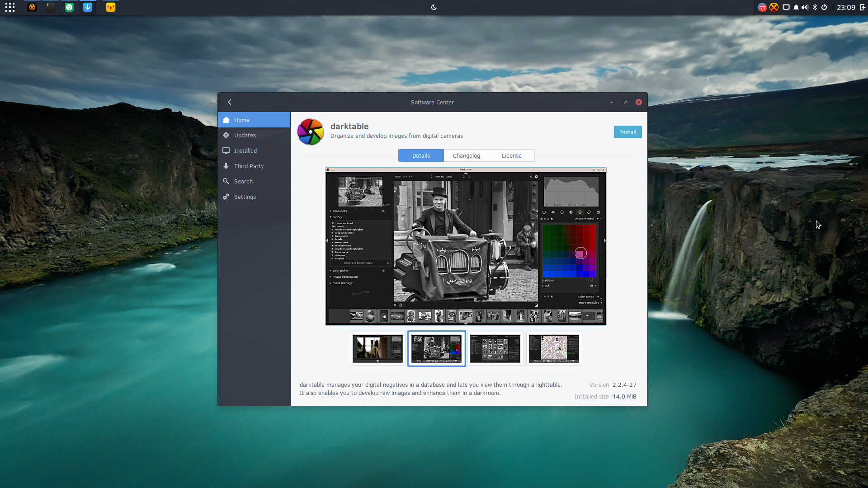Show the map view screenshot thumbnail
This screenshot has width=868, height=488.
554,348
